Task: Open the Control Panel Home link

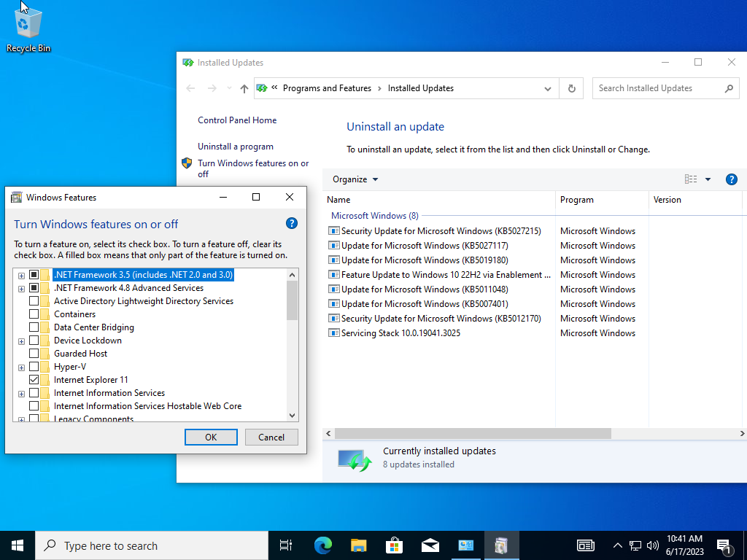Action: [x=237, y=120]
